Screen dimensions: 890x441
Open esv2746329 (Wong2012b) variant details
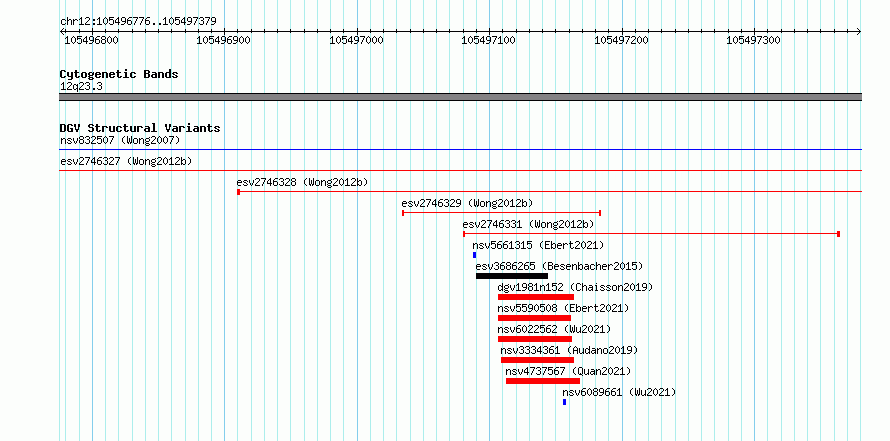[x=467, y=203]
